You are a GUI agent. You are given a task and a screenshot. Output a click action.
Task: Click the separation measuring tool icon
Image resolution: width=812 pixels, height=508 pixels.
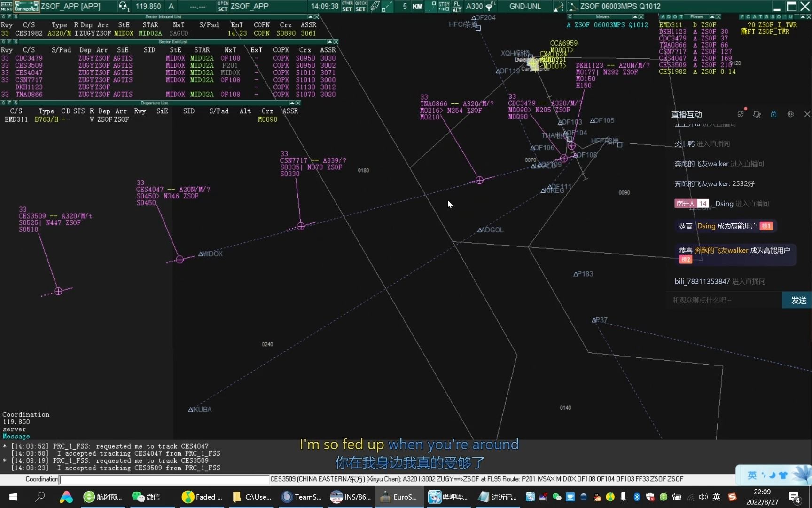coord(559,6)
